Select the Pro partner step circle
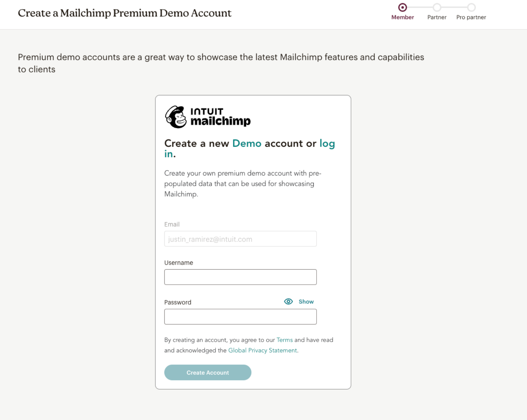This screenshot has height=420, width=527. click(x=471, y=7)
